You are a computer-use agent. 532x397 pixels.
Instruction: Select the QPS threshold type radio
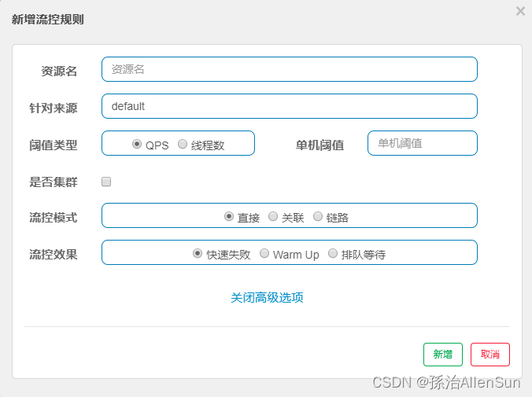pos(137,144)
